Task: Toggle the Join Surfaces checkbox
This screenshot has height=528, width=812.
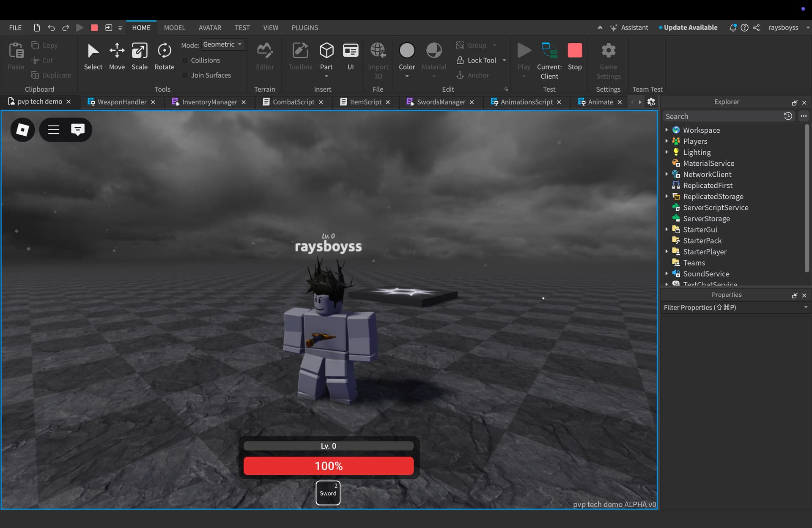Action: coord(185,75)
